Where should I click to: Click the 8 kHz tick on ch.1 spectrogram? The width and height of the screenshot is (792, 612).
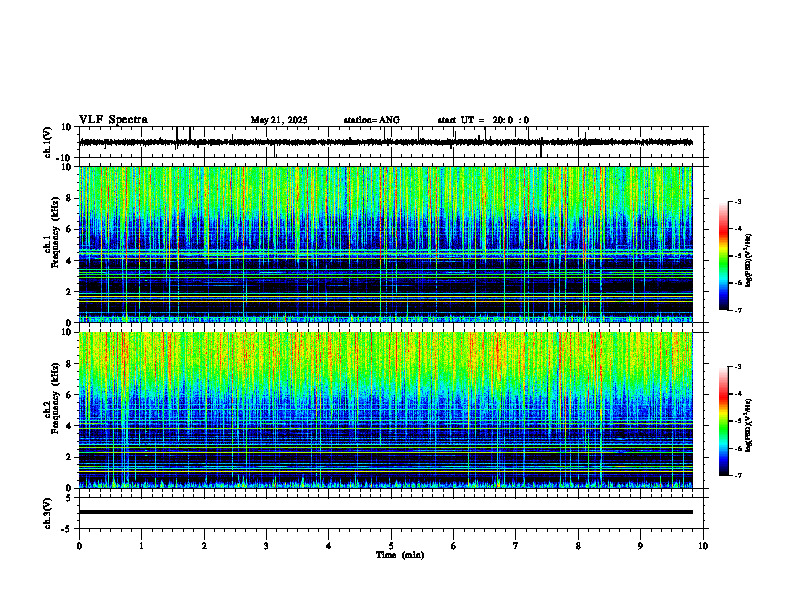[71, 198]
